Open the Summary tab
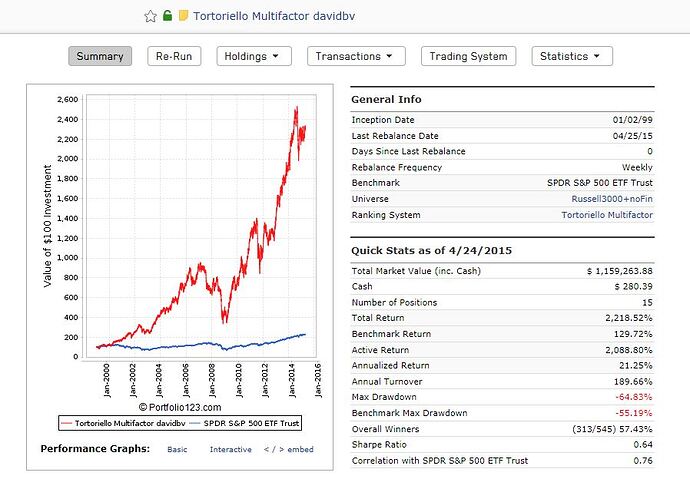690x479 pixels. (x=100, y=56)
